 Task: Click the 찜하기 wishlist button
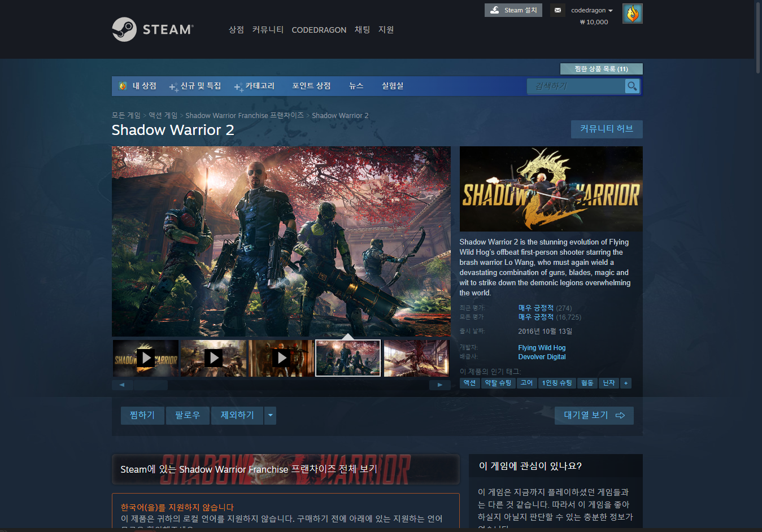click(x=142, y=416)
